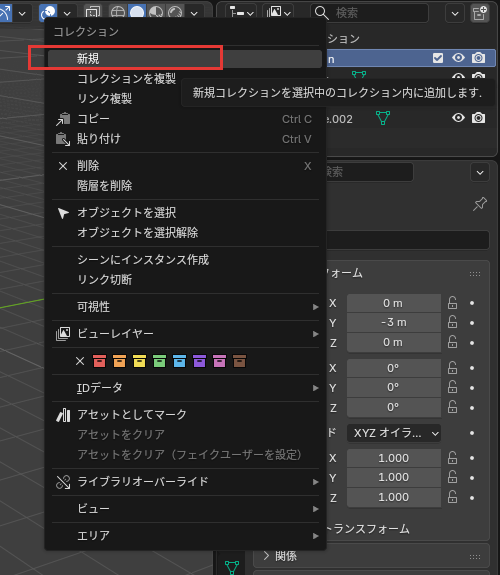Toggle viewport overlays button in header

pos(48,13)
